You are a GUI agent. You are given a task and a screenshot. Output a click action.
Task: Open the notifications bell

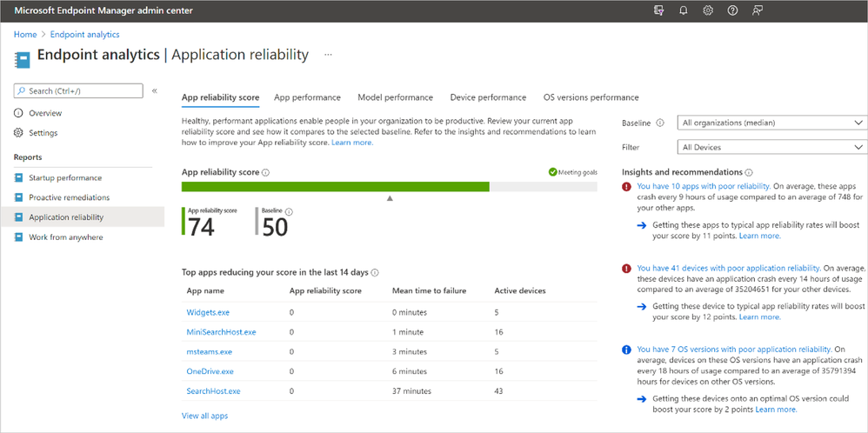pyautogui.click(x=683, y=10)
